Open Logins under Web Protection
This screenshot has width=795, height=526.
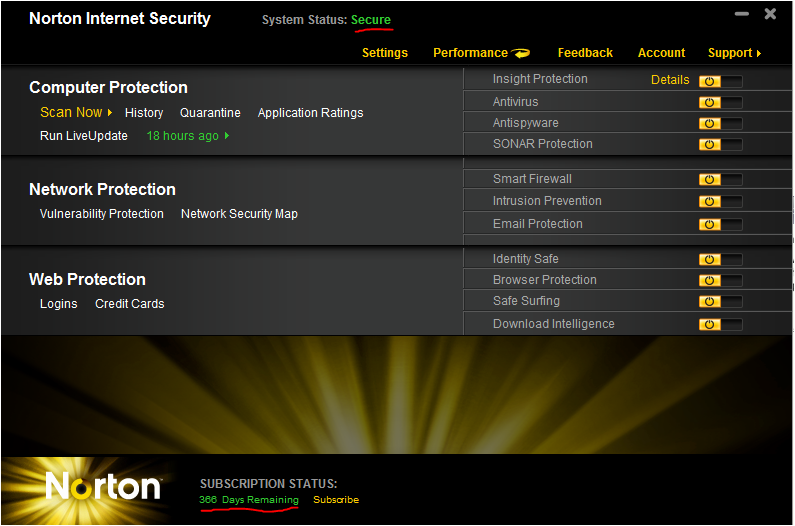pos(58,303)
